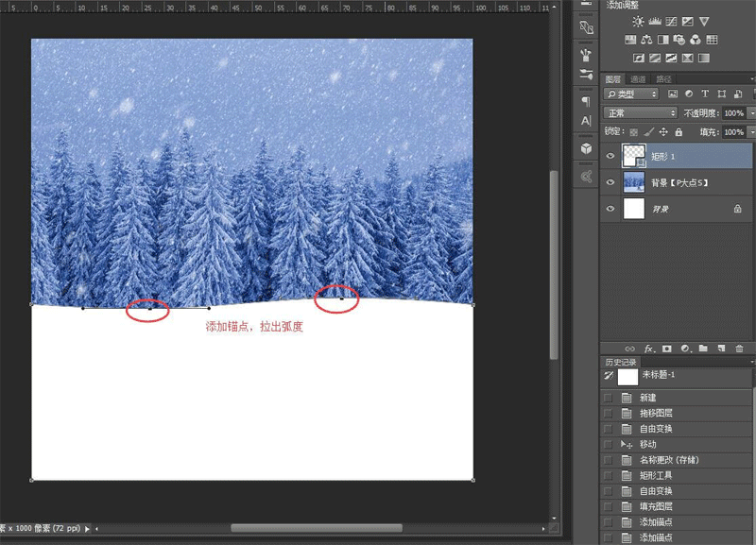This screenshot has height=545, width=756.
Task: Add a Brightness/Contrast adjustment layer
Action: pos(639,21)
